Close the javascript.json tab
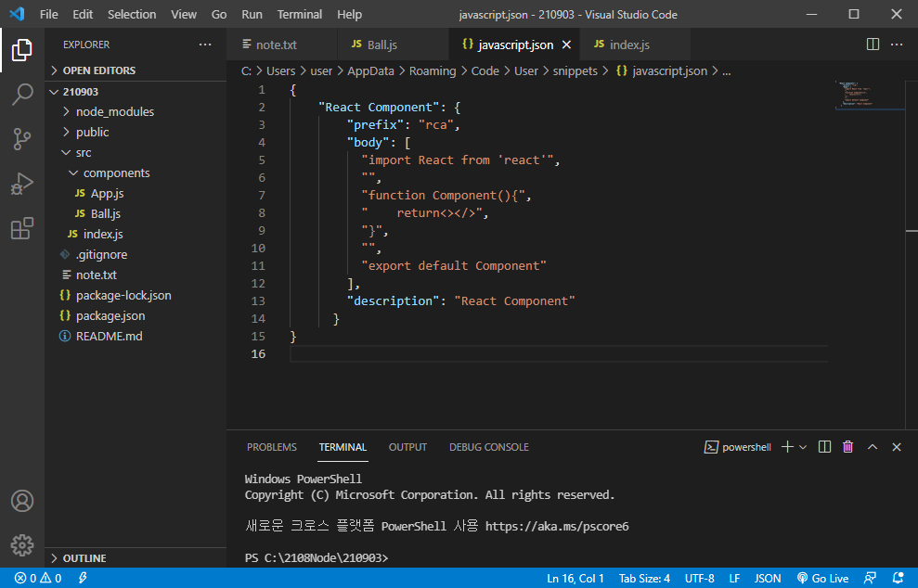Viewport: 918px width, 588px height. tap(566, 45)
